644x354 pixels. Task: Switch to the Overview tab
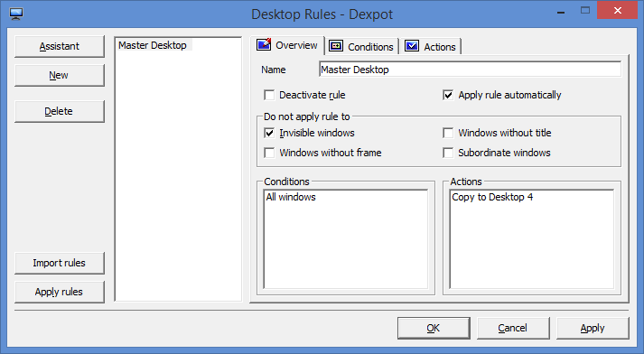287,45
